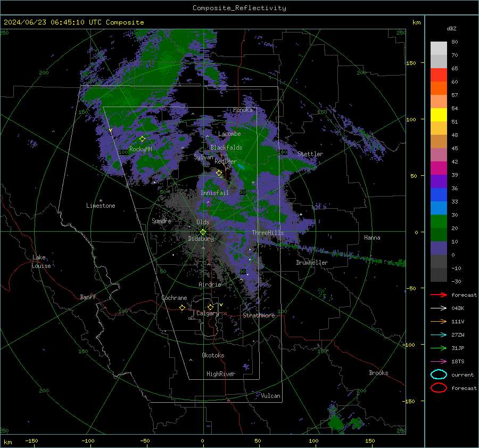Click the yellow diamond marker below Cochrane
Viewport: 479px width, 448px height.
pos(183,307)
